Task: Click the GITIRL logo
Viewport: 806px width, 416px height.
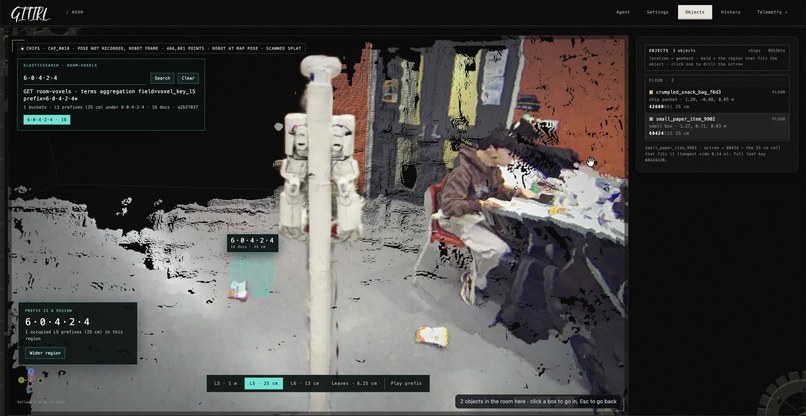Action: (30, 13)
